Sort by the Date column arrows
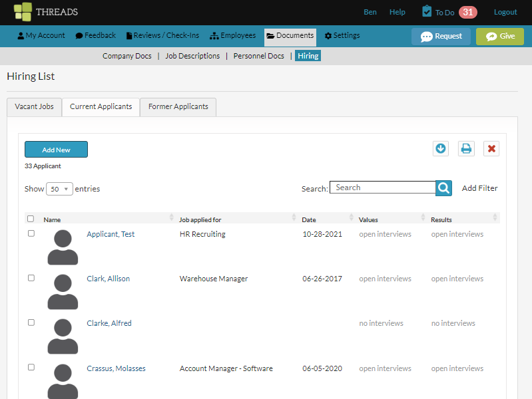Viewport: 532px width, 399px height. click(x=352, y=217)
